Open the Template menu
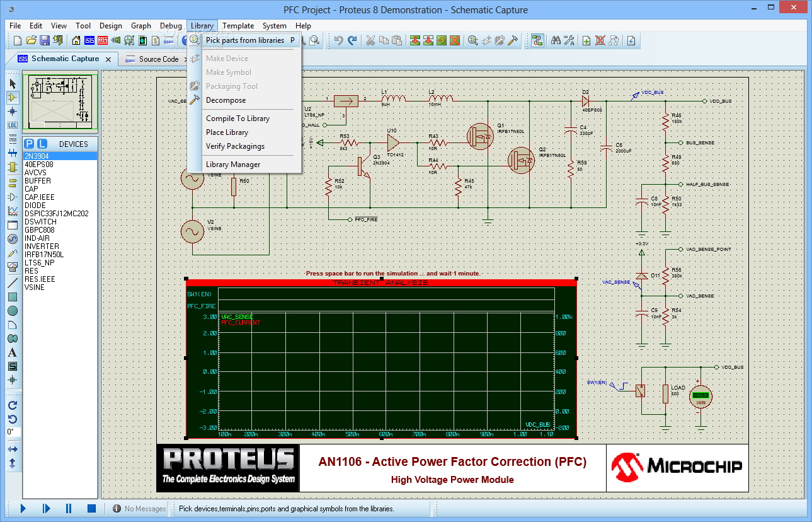812x522 pixels. coord(238,26)
